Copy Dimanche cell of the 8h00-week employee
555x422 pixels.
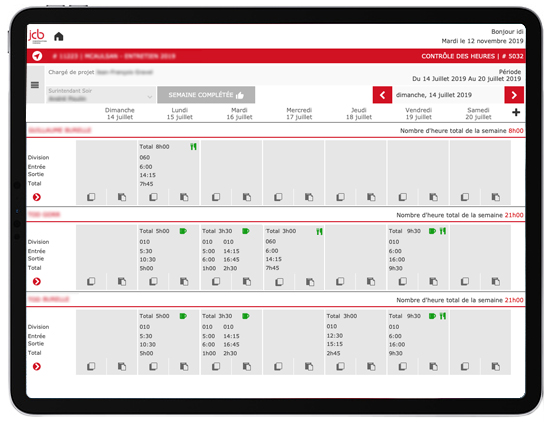[x=91, y=197]
